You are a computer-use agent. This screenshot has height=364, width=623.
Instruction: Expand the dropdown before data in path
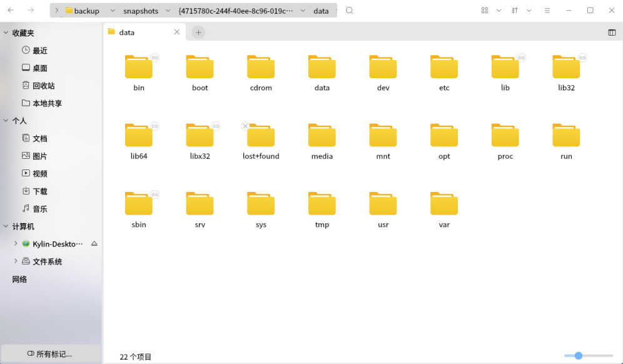[x=303, y=11]
